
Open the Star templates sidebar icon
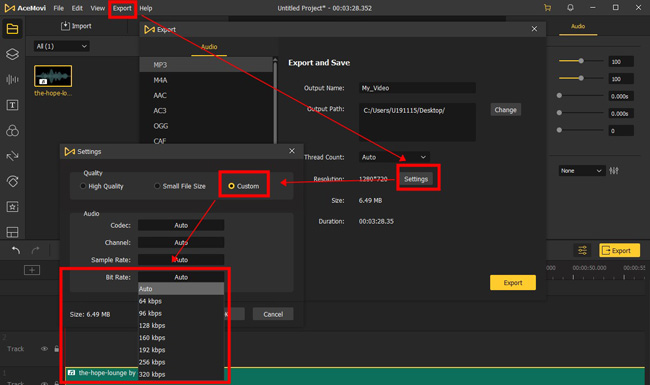(12, 206)
